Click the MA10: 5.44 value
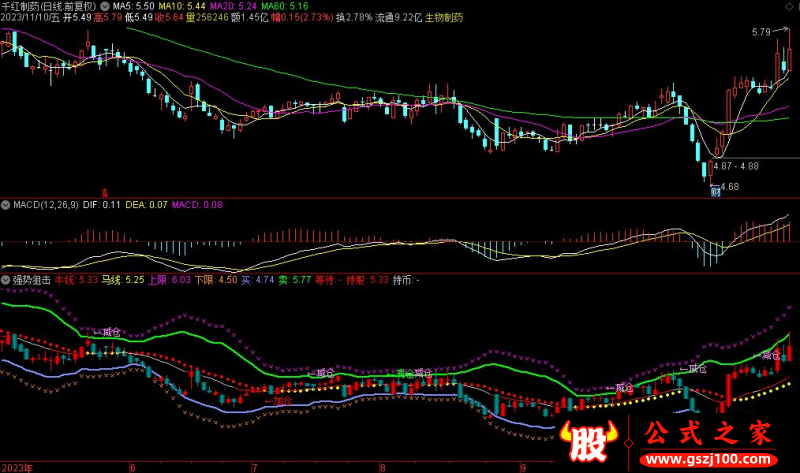This screenshot has width=800, height=473. (182, 6)
